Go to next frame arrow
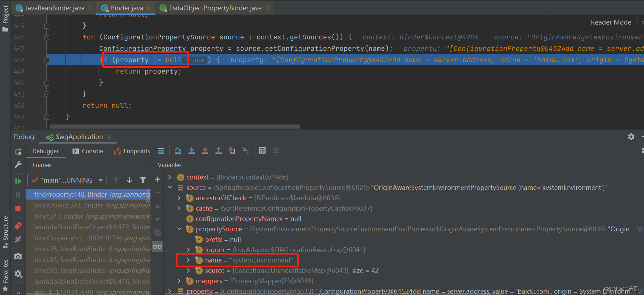This screenshot has height=295, width=644. click(x=129, y=180)
